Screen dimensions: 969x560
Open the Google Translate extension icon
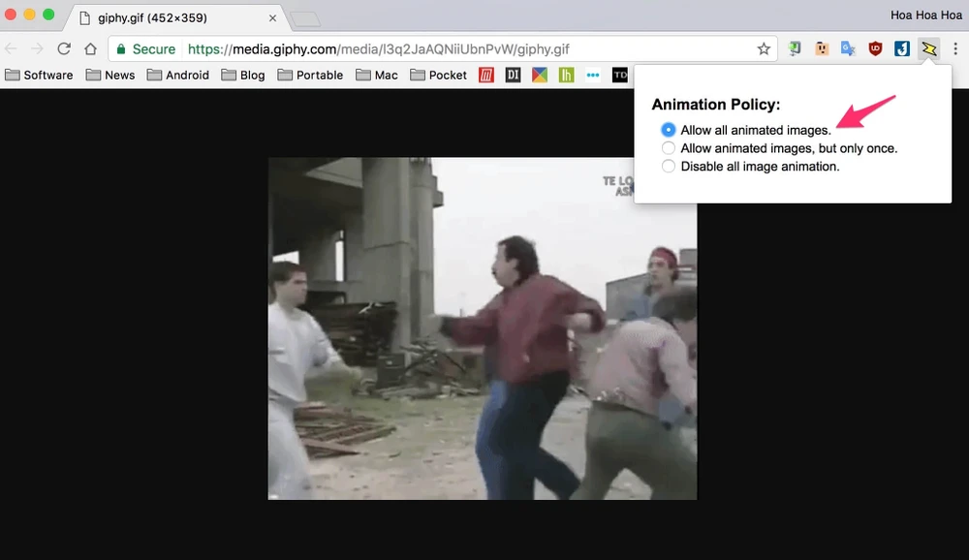[848, 48]
